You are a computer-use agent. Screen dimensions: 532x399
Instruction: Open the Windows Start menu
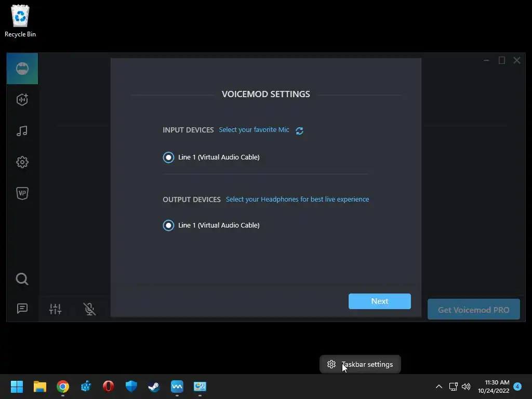pos(17,387)
